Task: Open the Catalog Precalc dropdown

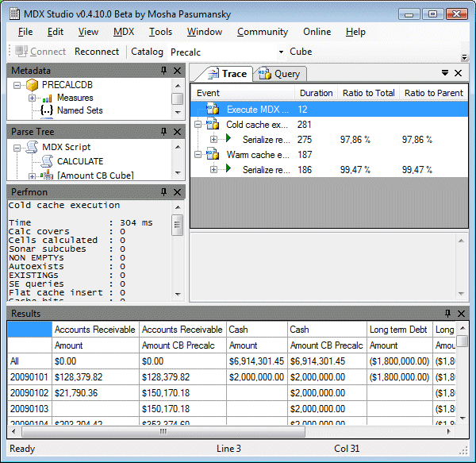Action: pyautogui.click(x=281, y=52)
